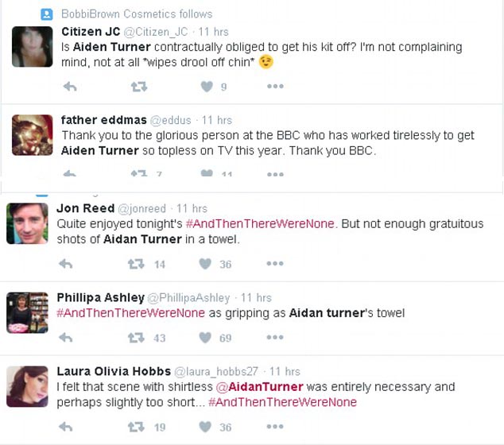Open more options on Laura Olivia Hobbs' tweet
Image resolution: width=504 pixels, height=445 pixels.
(275, 428)
